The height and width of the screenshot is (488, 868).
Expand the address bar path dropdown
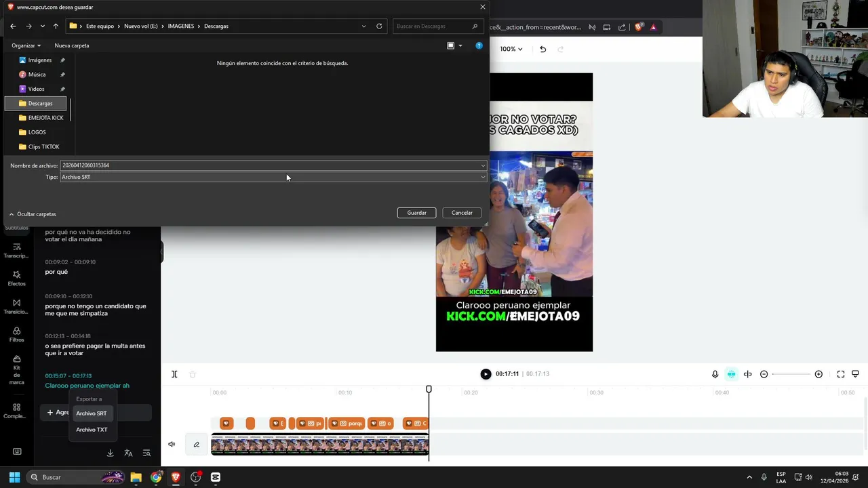(x=363, y=26)
